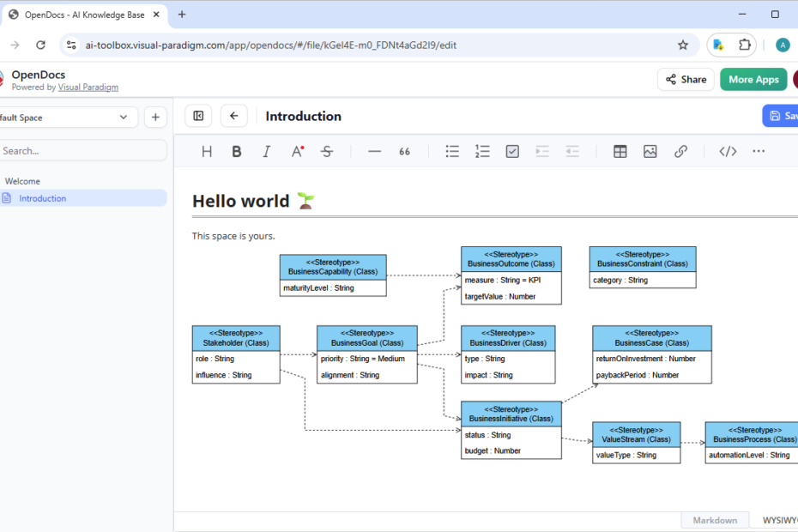Insert a hyperlink with the link icon
This screenshot has height=532, width=798.
680,151
